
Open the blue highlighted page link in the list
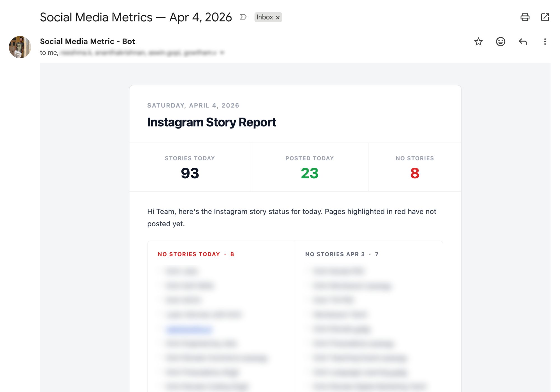[x=189, y=329]
